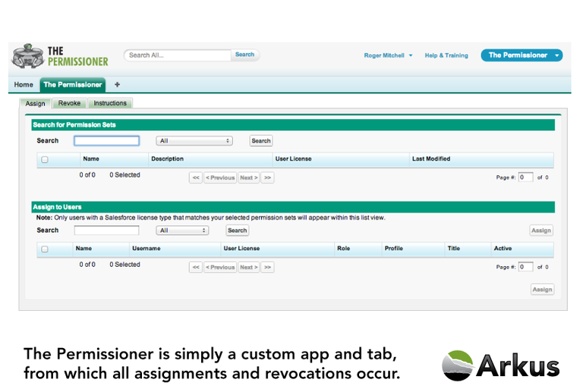Go to last page in Assign to Users pager
This screenshot has width=583, height=392.
(267, 267)
